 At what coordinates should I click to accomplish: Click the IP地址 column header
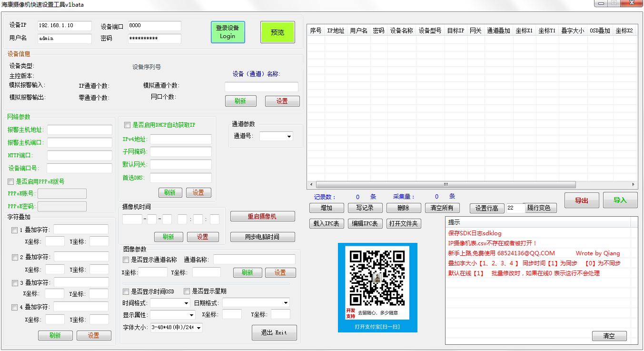336,30
